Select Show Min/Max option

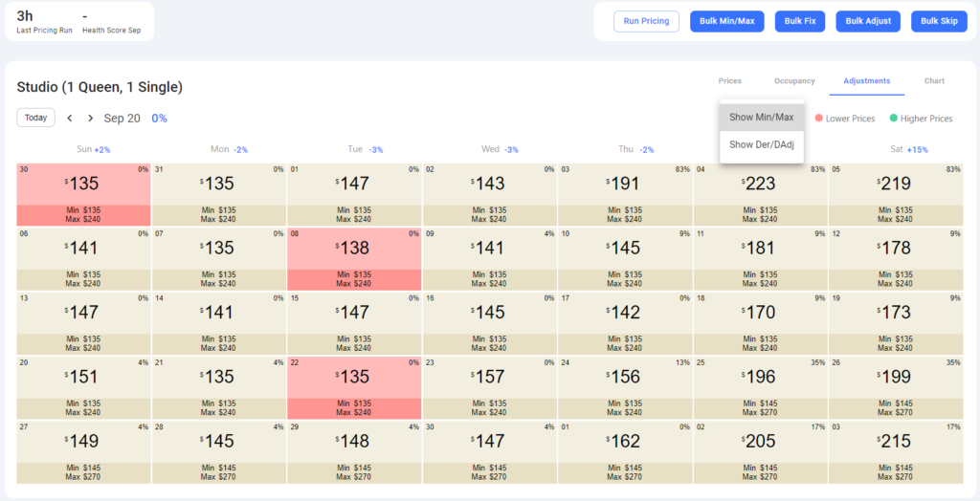pos(761,118)
